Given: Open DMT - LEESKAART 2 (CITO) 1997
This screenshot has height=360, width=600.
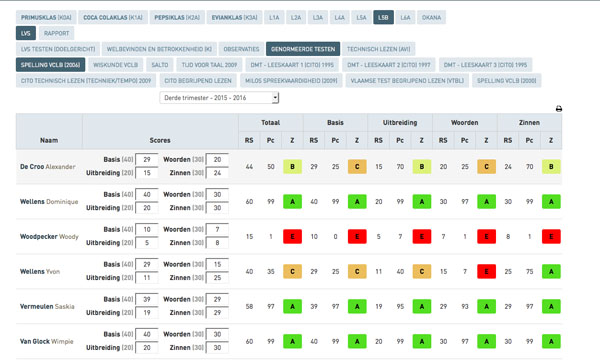Looking at the screenshot, I should [389, 65].
